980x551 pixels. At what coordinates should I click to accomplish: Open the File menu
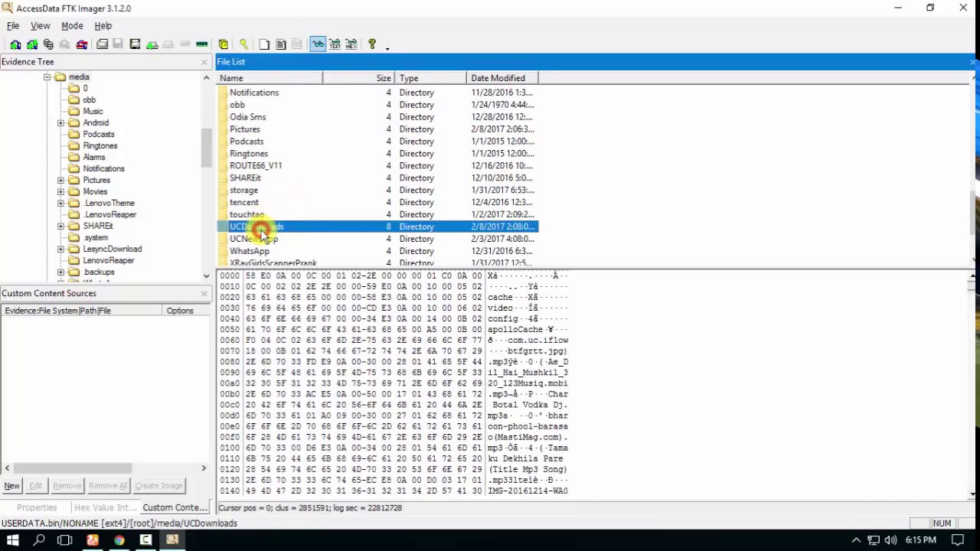pos(13,26)
